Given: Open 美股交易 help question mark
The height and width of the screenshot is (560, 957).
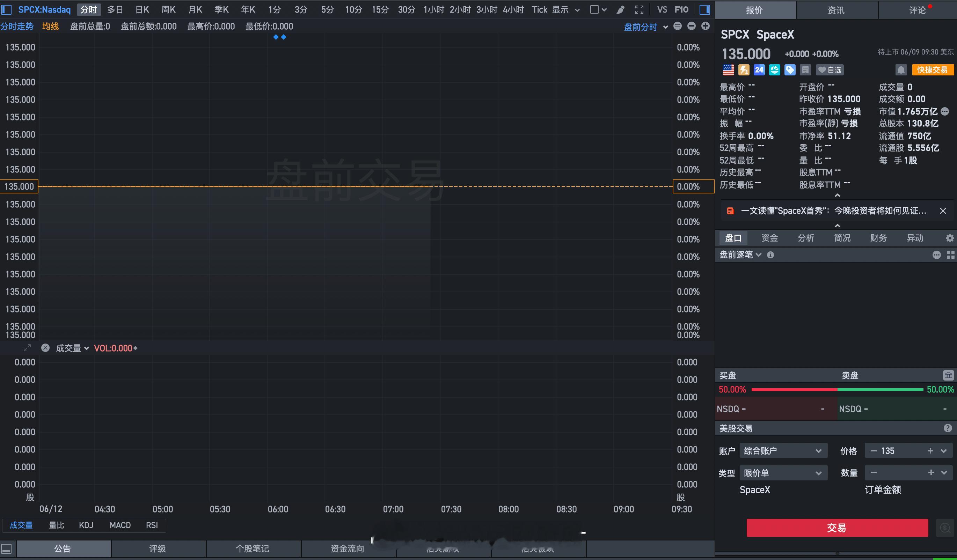Looking at the screenshot, I should [948, 428].
